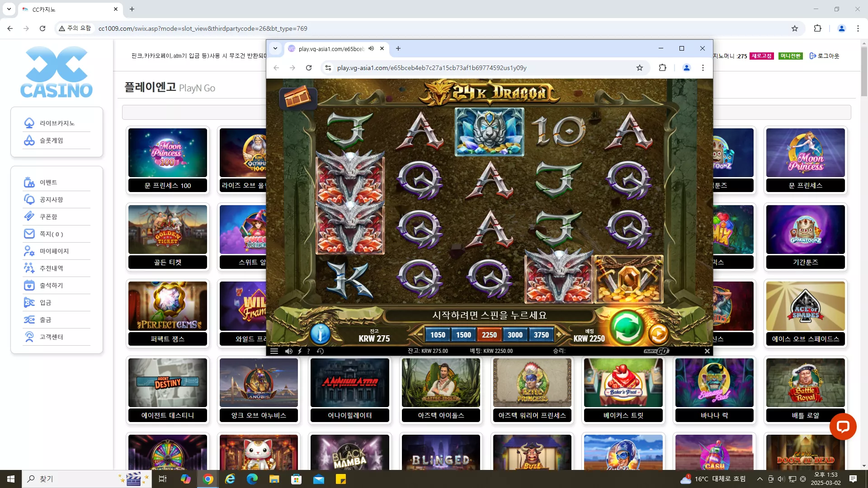Image resolution: width=868 pixels, height=488 pixels.
Task: Close the game's bottom bar with the X
Action: click(x=707, y=351)
